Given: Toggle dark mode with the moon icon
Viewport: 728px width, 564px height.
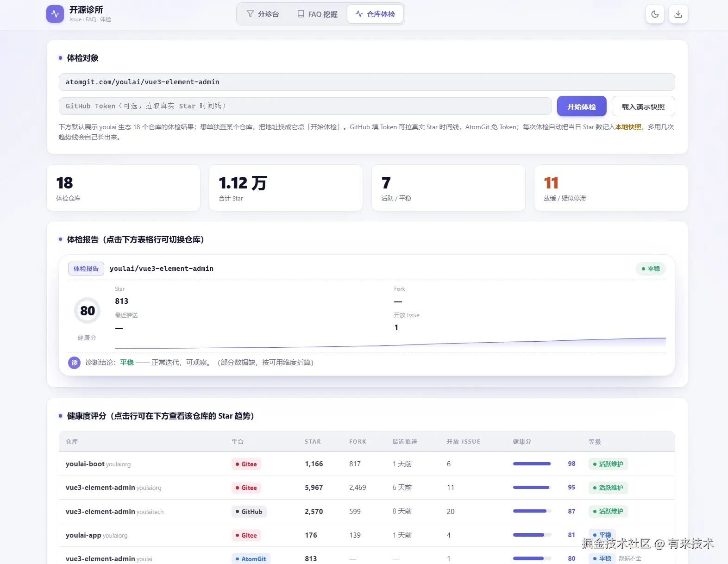Looking at the screenshot, I should 655,14.
